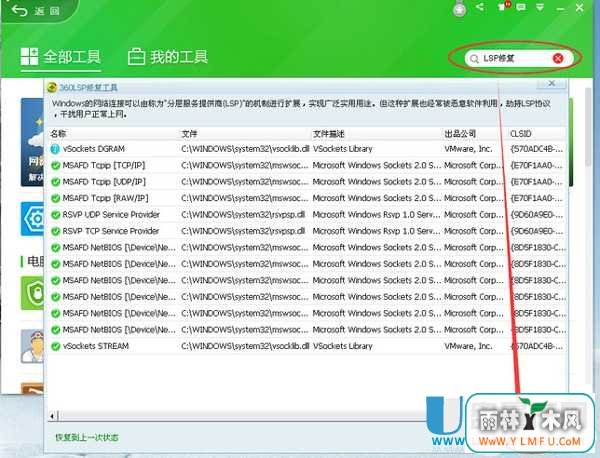Click Rsvp 1.0 description in RSVP UDP row
This screenshot has height=458, width=600.
tap(377, 215)
